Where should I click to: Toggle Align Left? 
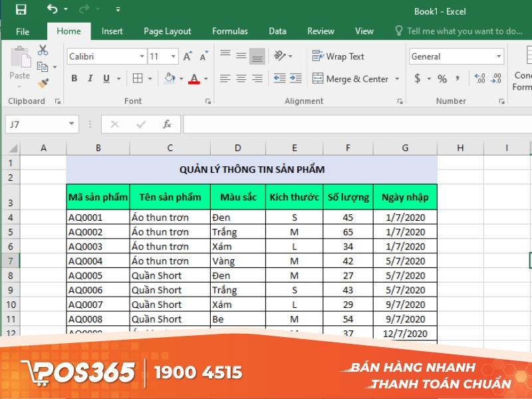(x=225, y=78)
